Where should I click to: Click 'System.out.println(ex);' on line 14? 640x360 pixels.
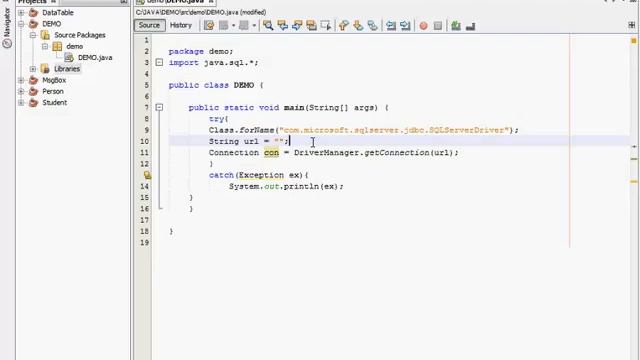point(286,187)
